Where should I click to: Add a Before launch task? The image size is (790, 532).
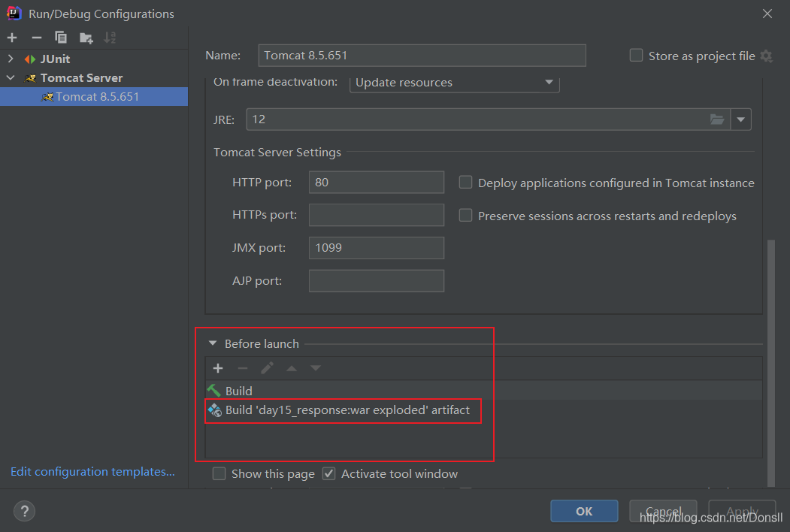(x=218, y=368)
